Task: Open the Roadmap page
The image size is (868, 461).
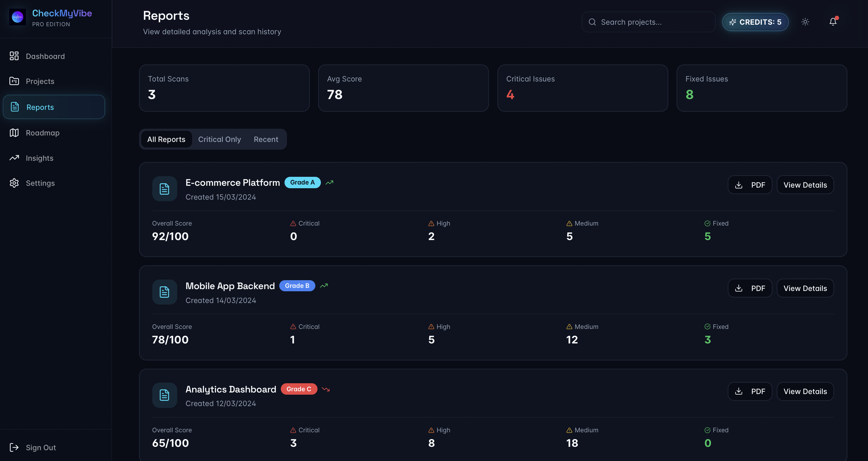Action: (x=43, y=133)
